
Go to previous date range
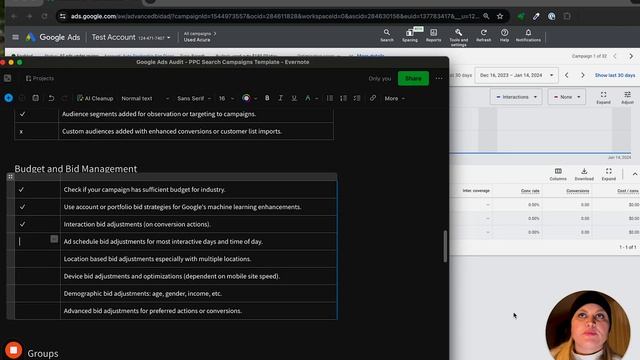click(567, 75)
